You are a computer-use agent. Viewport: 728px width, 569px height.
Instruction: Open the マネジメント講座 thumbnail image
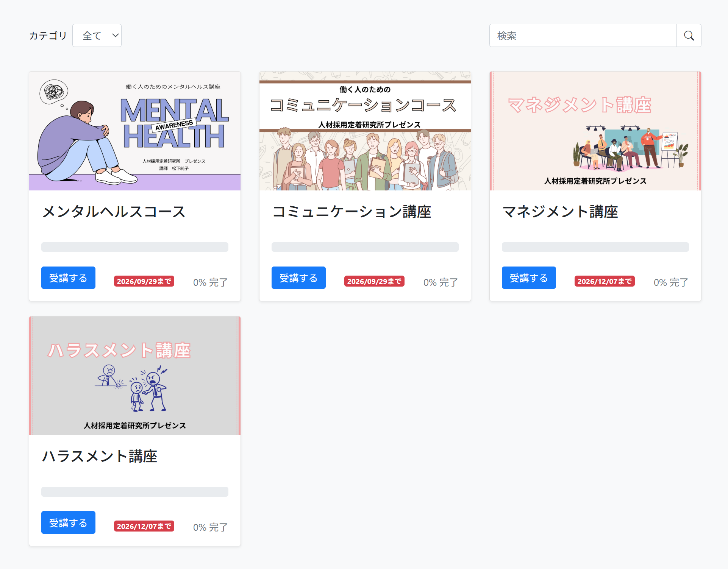pos(595,131)
